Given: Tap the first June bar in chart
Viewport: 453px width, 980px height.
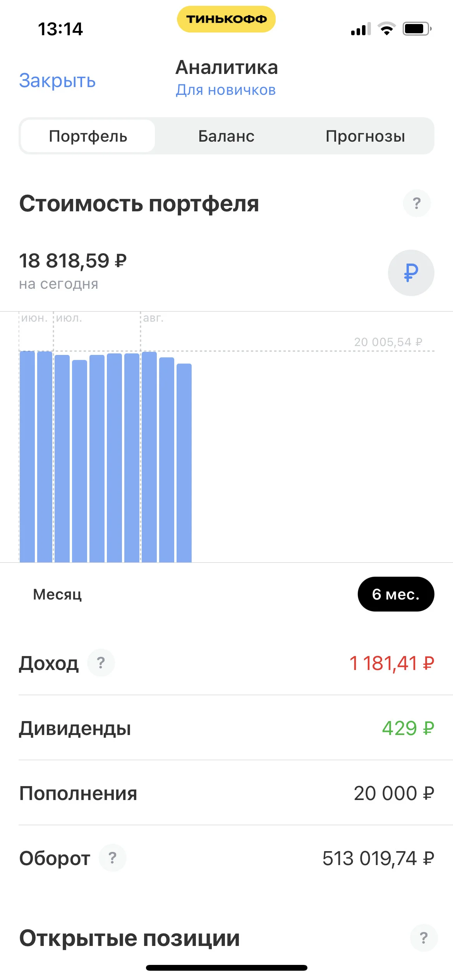Looking at the screenshot, I should coord(27,457).
